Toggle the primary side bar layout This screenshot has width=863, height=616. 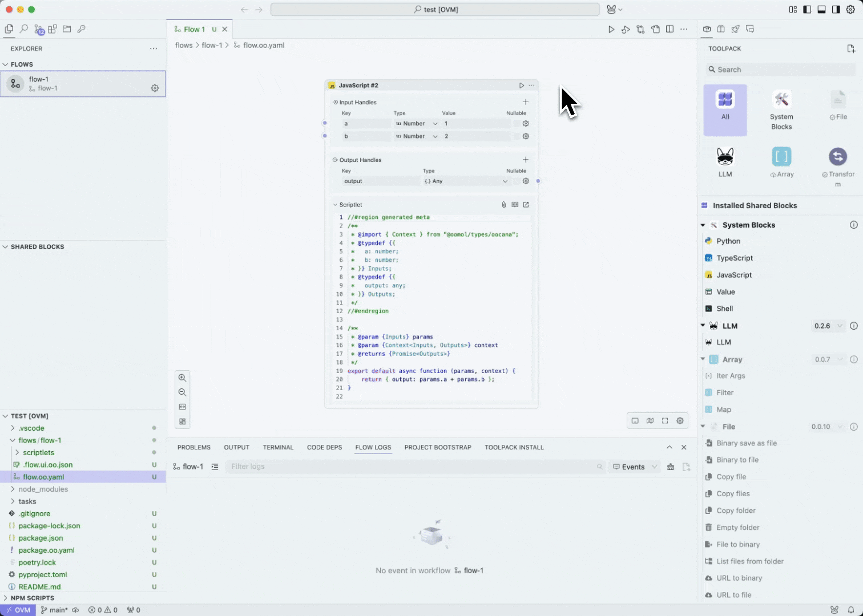tap(807, 10)
